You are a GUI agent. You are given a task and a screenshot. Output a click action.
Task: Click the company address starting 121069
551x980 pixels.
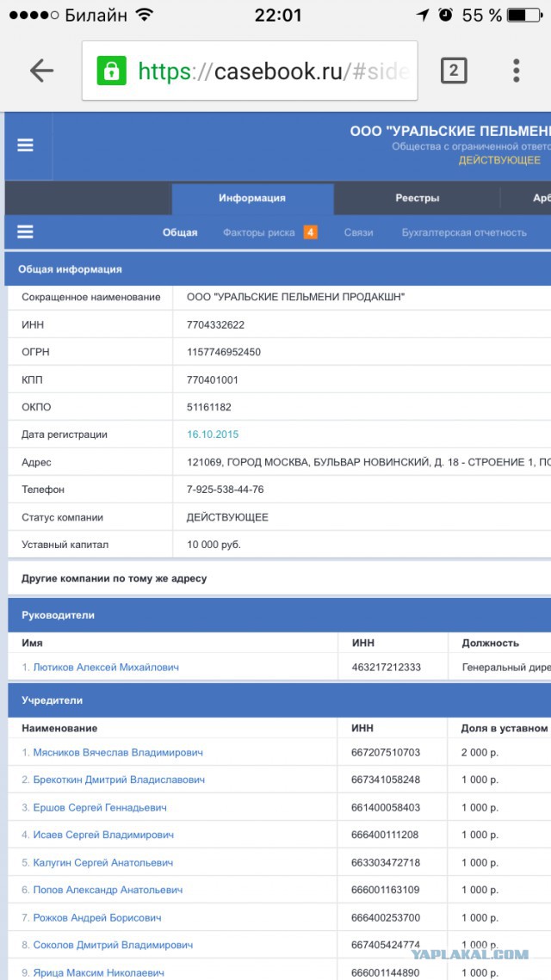pos(369,462)
